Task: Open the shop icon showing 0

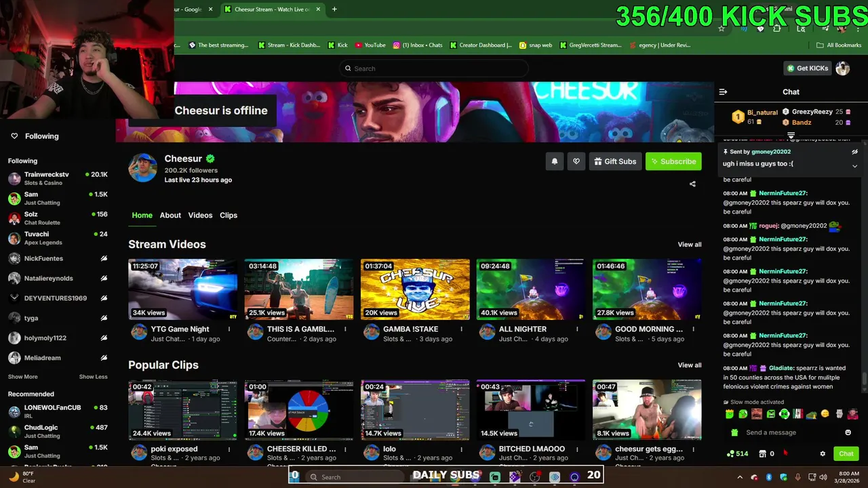Action: tap(766, 453)
